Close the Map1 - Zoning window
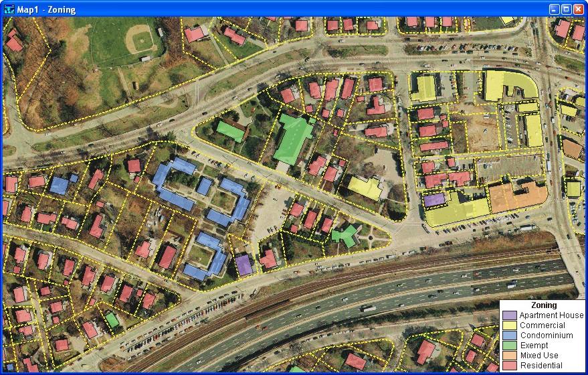Image resolution: width=588 pixels, height=375 pixels. [x=578, y=9]
